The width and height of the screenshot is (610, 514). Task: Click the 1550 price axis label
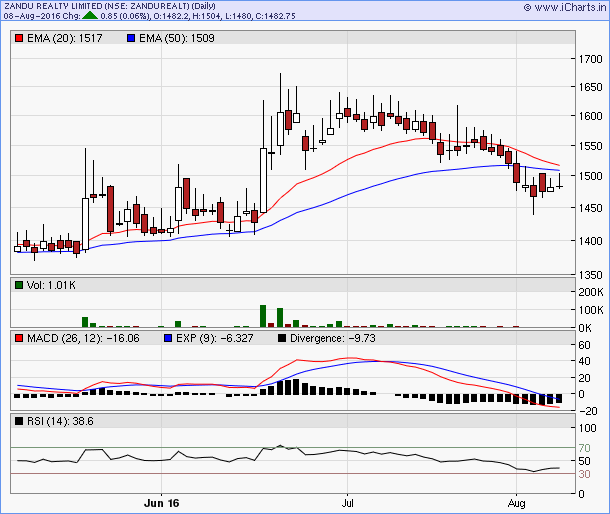click(x=590, y=146)
